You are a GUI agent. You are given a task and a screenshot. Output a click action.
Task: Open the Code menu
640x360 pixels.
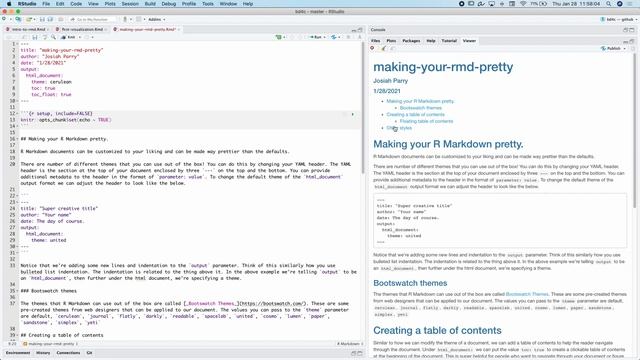76,4
